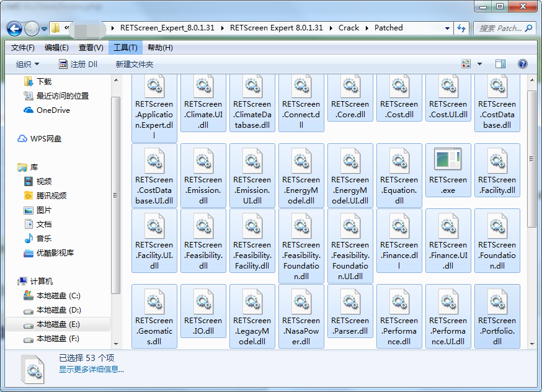The height and width of the screenshot is (392, 542).
Task: Open the 文件(F) menu
Action: (23, 48)
